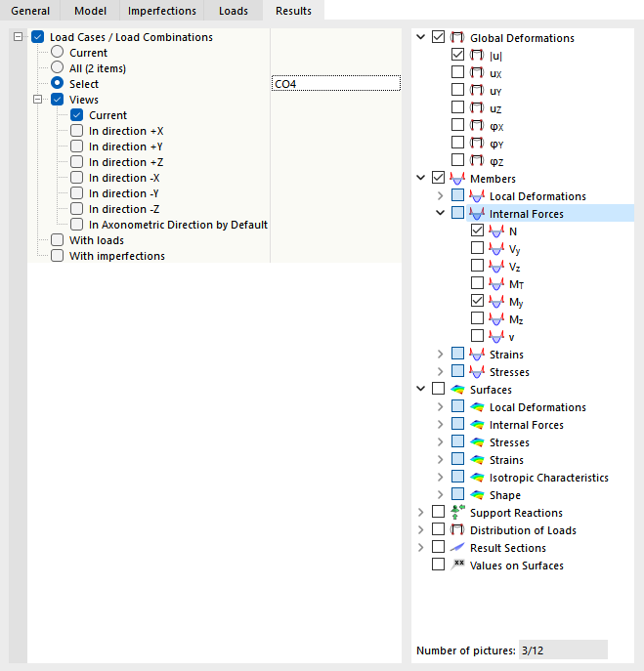Collapse the Load Cases / Load Combinations tree
The width and height of the screenshot is (644, 671).
(18, 37)
